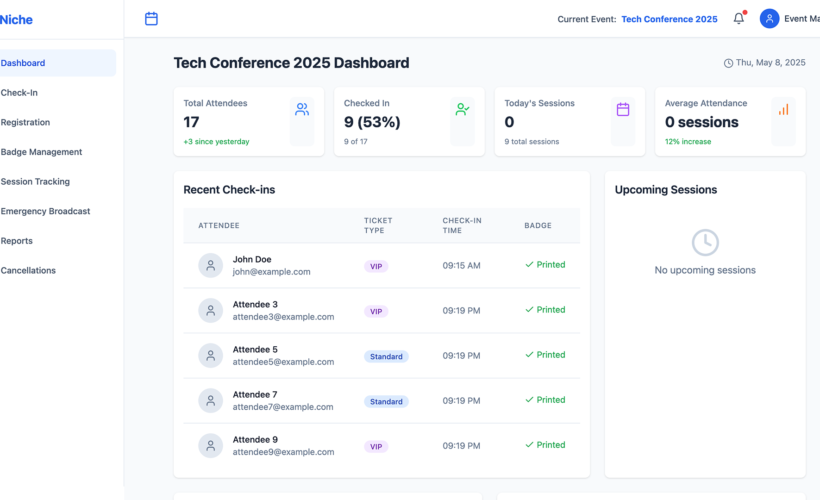Open Badge Management page

pos(42,152)
